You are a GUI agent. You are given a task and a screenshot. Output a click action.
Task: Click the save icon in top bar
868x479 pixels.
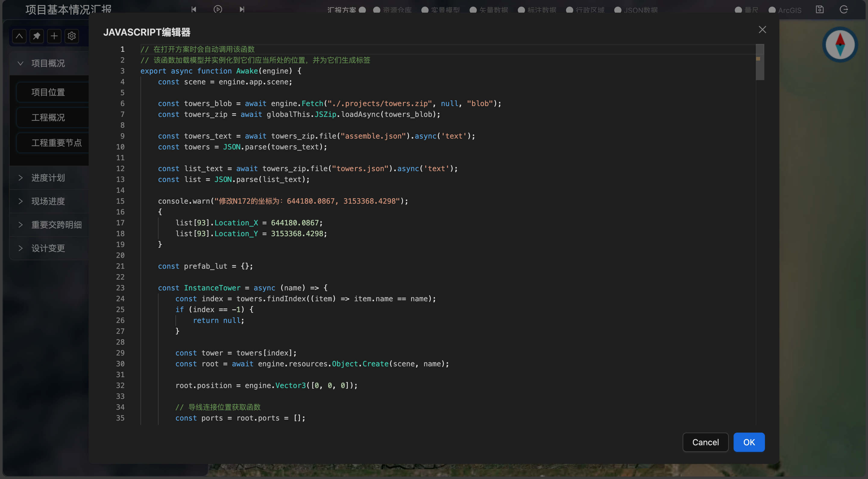pyautogui.click(x=819, y=9)
